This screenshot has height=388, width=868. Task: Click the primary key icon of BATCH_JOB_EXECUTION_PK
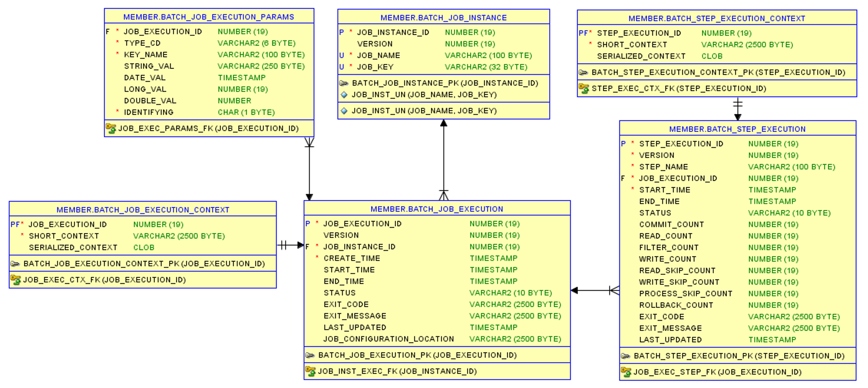[311, 356]
